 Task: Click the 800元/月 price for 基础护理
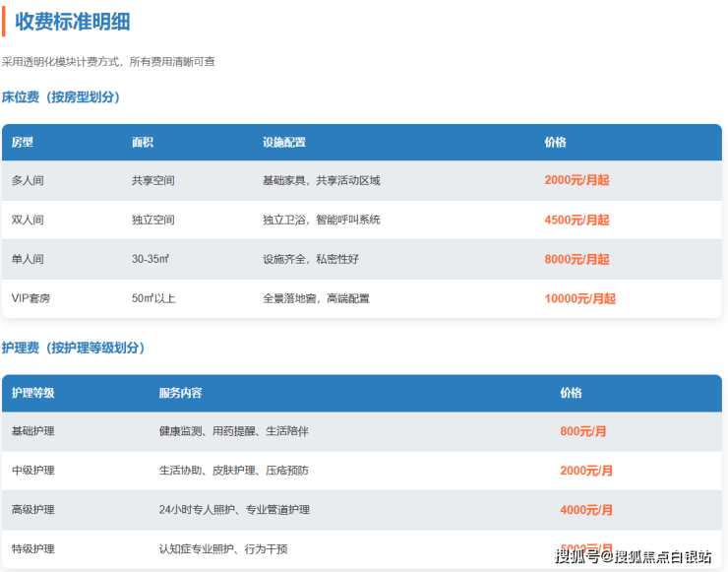[583, 431]
